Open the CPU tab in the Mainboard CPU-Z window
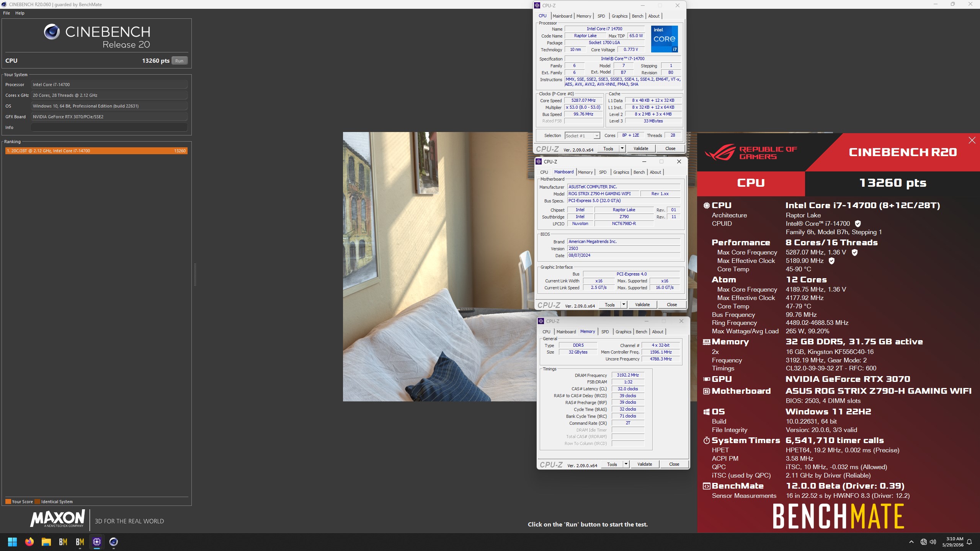Screen dimensions: 980x551 tap(544, 172)
